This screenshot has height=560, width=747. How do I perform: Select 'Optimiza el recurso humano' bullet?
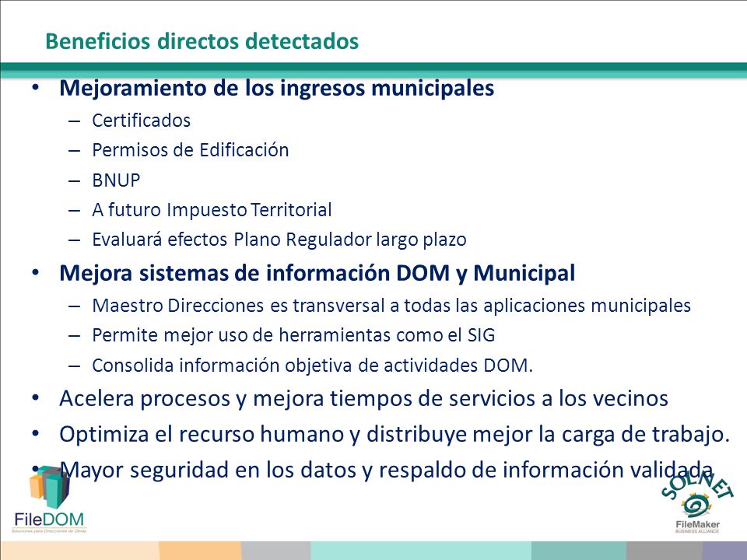click(x=395, y=434)
